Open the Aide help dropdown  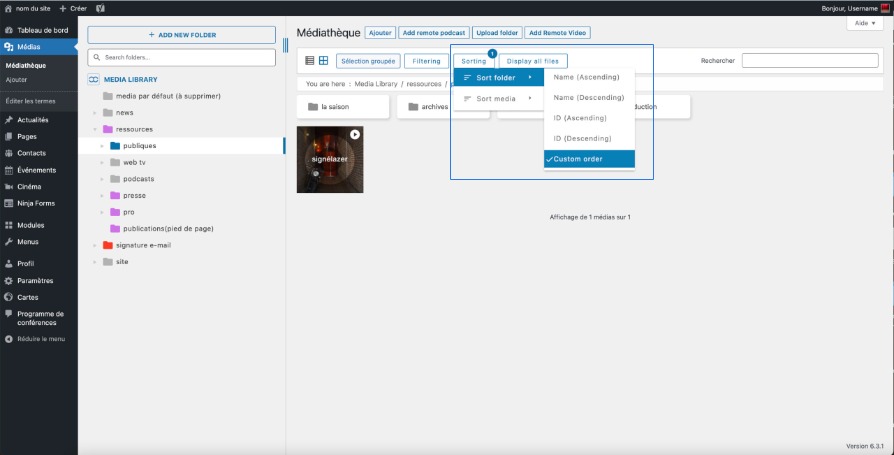pos(864,22)
